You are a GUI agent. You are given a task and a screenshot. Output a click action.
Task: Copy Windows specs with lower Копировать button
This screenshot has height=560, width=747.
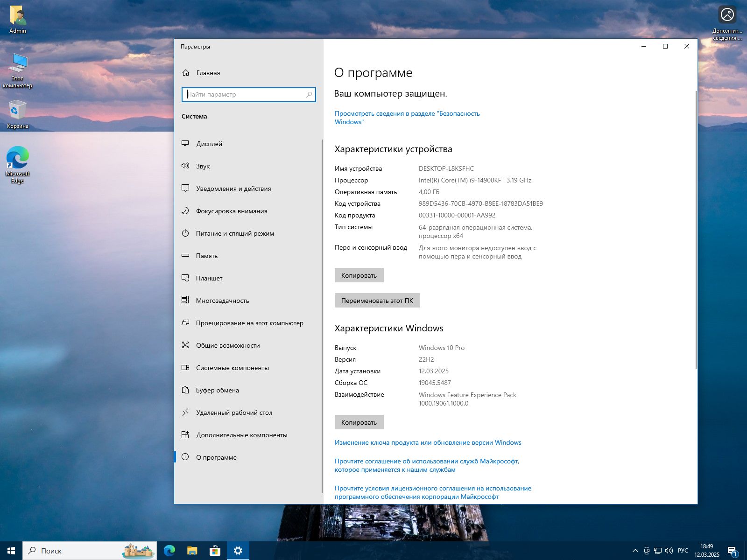pyautogui.click(x=359, y=422)
